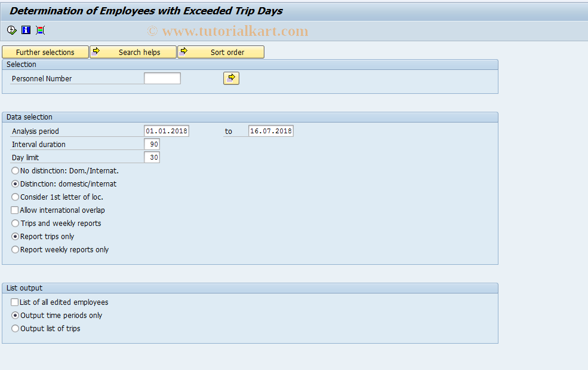This screenshot has width=588, height=370.
Task: Click the Data selection group header
Action: click(250, 117)
